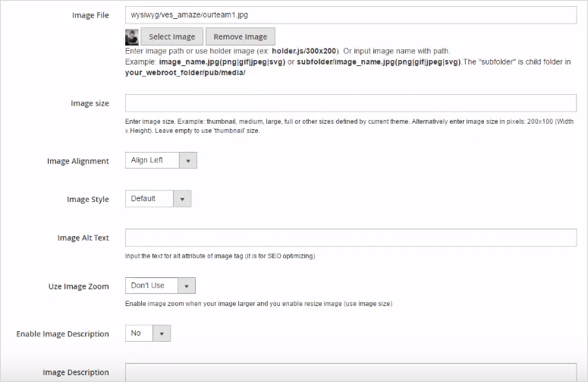Click the Uze Image Zoom label
Image resolution: width=588 pixels, height=382 pixels.
tap(78, 286)
